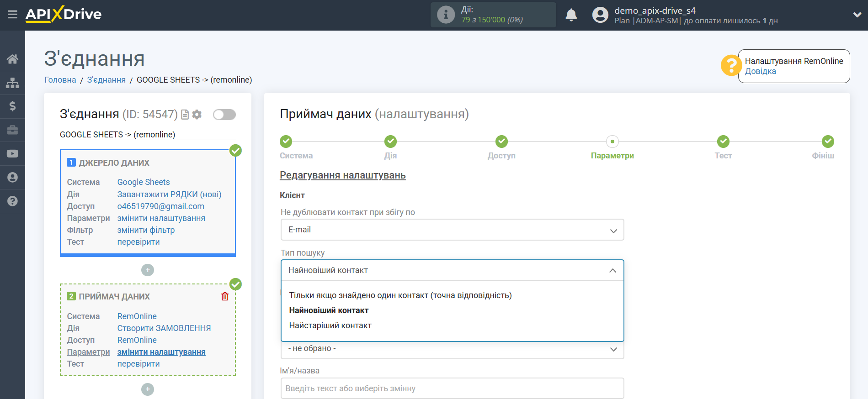This screenshot has width=868, height=399.
Task: Delete data receiver with trash icon
Action: click(x=225, y=296)
